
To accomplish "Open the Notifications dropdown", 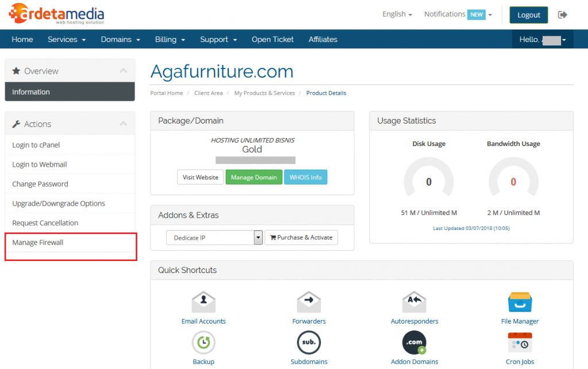I will click(458, 14).
